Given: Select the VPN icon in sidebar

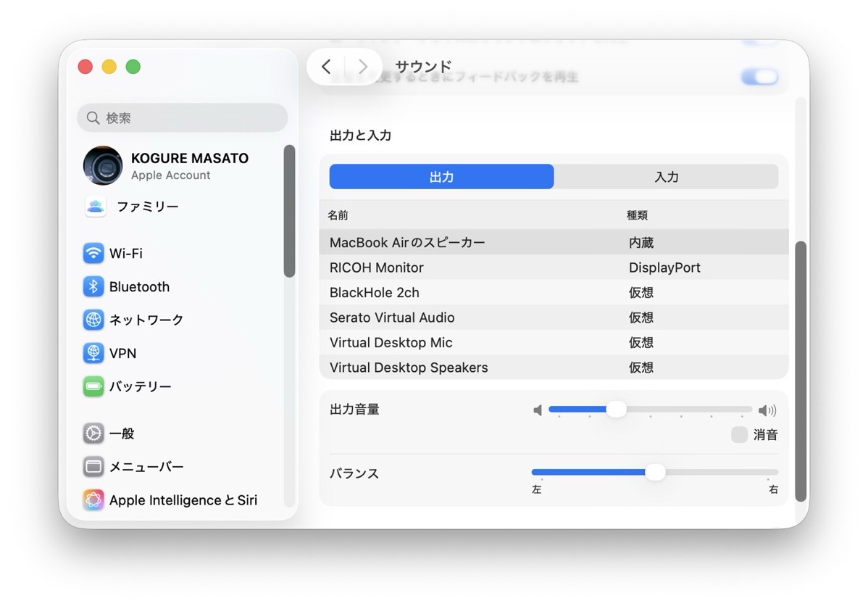Looking at the screenshot, I should point(93,353).
